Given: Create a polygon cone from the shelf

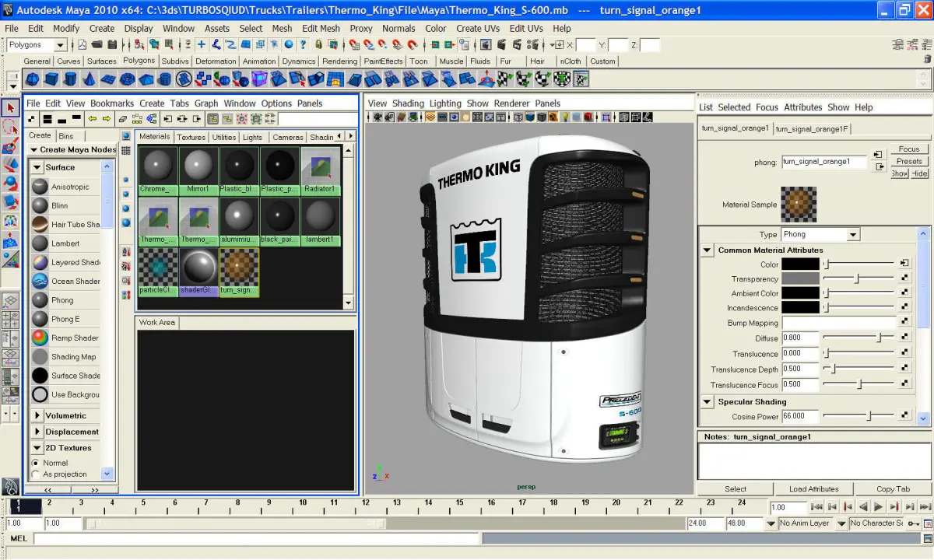Looking at the screenshot, I should point(90,79).
